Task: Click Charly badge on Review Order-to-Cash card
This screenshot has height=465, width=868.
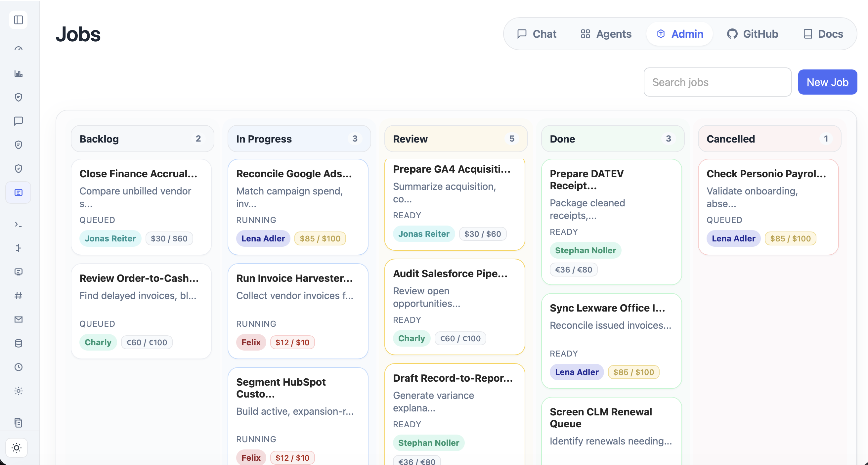Action: click(98, 342)
